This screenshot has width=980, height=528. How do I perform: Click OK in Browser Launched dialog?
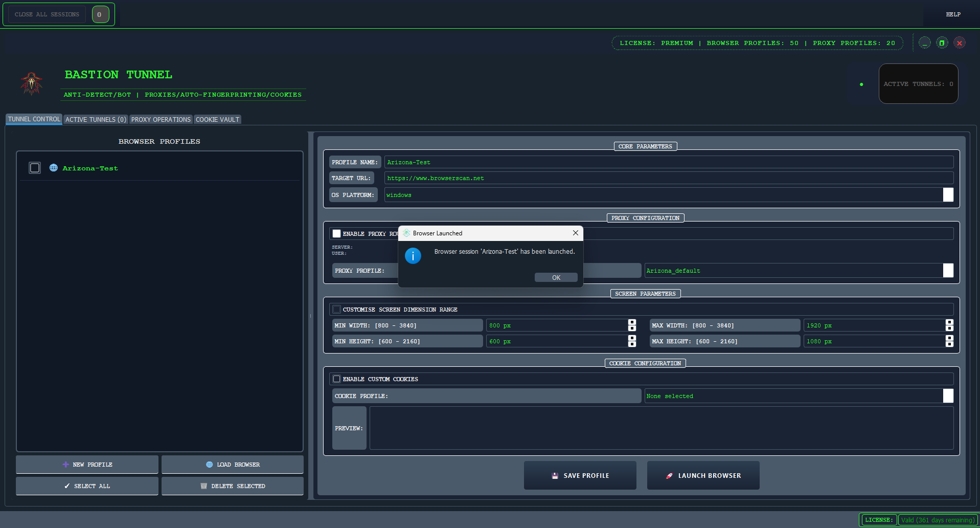coord(556,277)
